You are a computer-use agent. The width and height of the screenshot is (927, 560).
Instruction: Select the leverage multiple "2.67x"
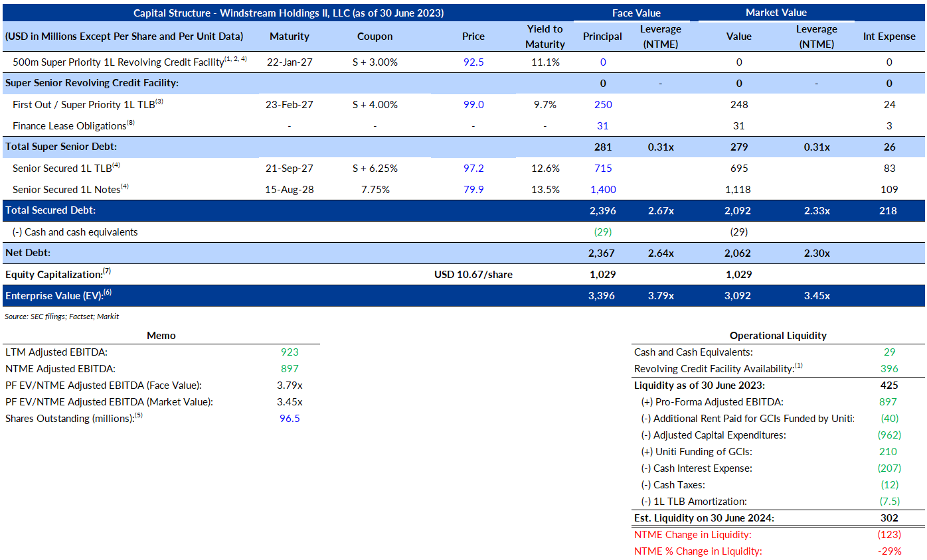pos(660,211)
